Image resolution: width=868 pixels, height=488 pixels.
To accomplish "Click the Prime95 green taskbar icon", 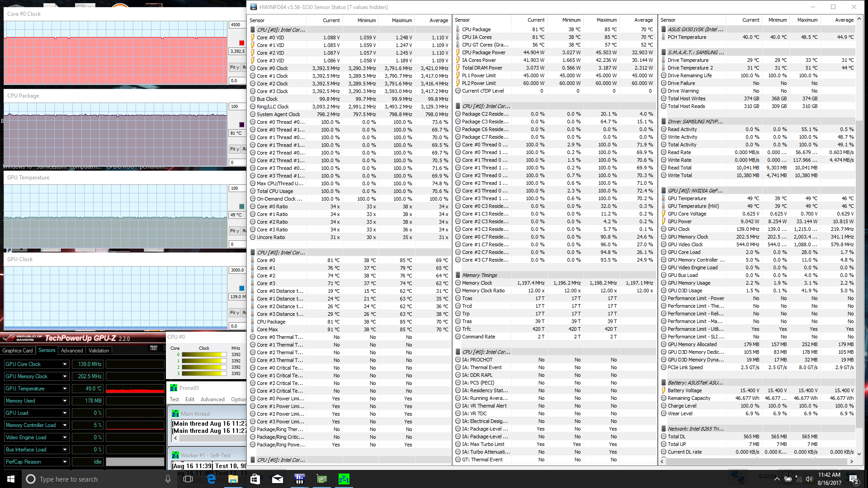I will point(344,479).
